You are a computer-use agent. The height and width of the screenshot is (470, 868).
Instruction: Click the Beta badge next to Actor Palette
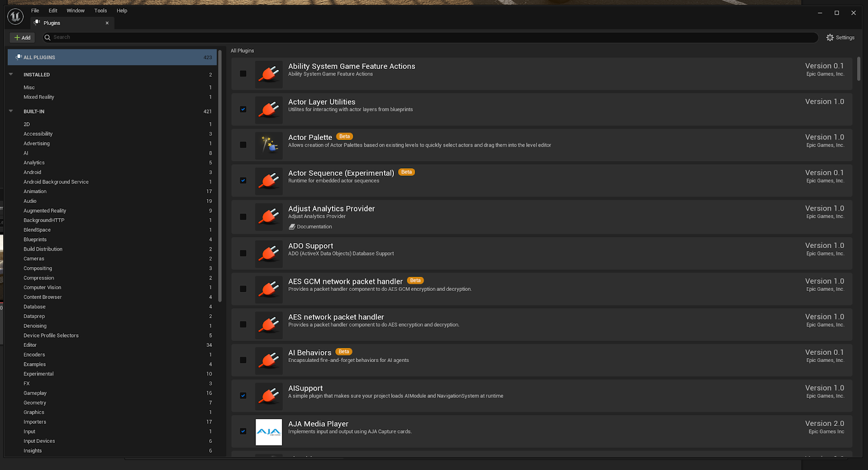[x=344, y=136]
